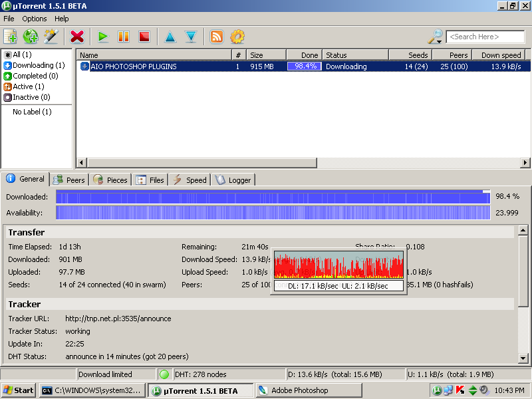
Task: Click the Add Torrent toolbar icon
Action: tap(11, 37)
